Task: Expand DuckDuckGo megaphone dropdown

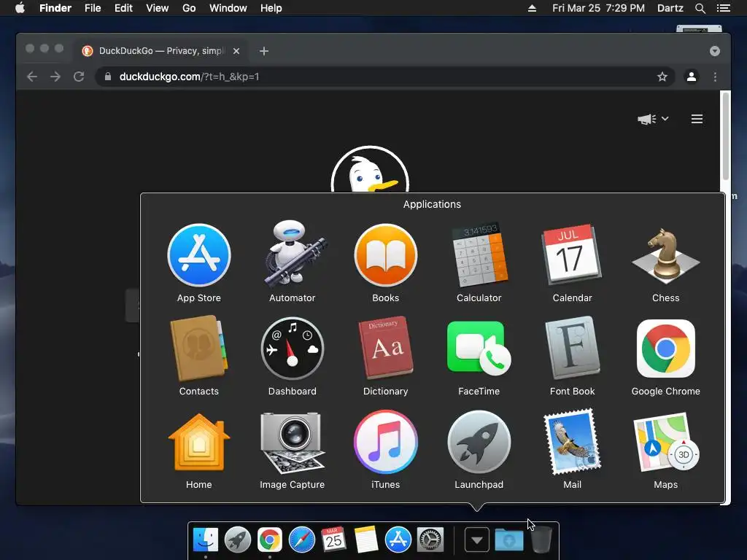Action: coord(653,119)
